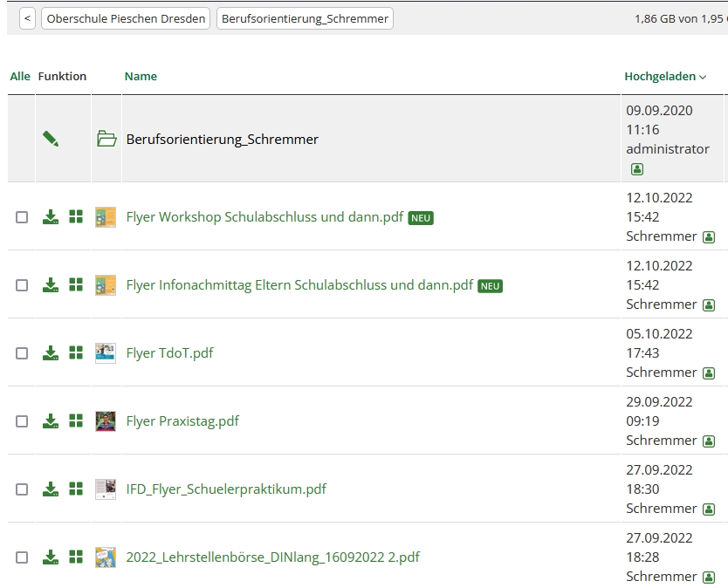The image size is (728, 588).
Task: Tick checkbox for Flyer Workshop Schulabschluss und dann.pdf
Action: tap(22, 217)
